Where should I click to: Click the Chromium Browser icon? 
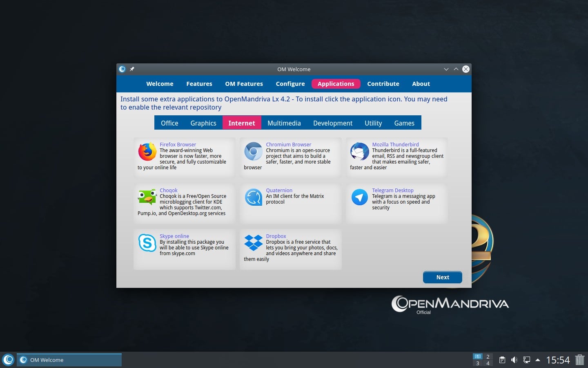253,152
